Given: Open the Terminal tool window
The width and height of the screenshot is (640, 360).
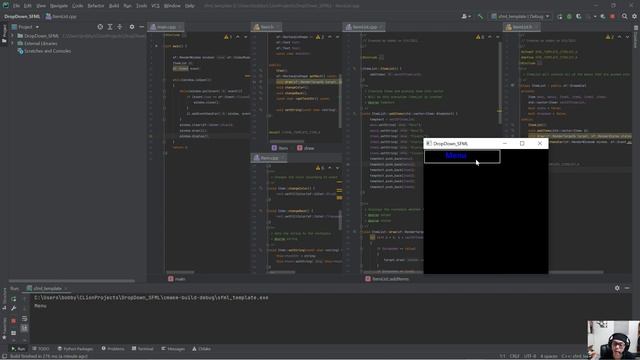Looking at the screenshot, I should tap(142, 349).
